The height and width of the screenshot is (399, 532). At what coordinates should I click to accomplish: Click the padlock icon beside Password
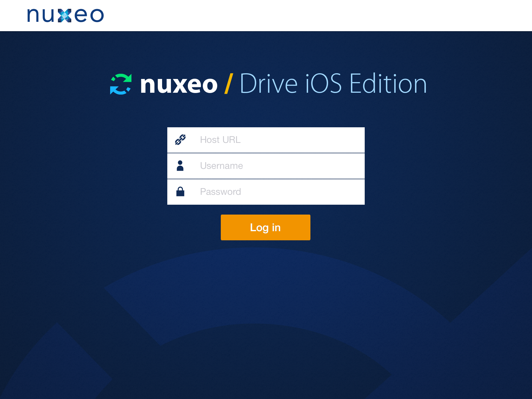tap(180, 192)
